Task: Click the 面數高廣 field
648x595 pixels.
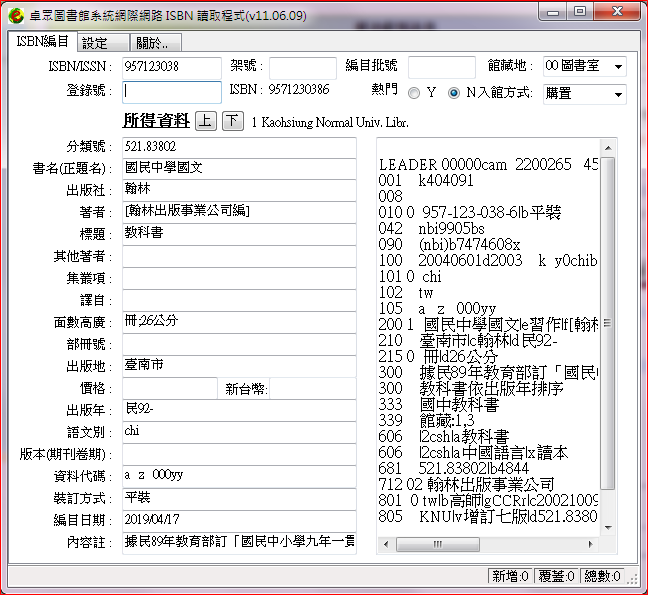Action: [x=239, y=322]
